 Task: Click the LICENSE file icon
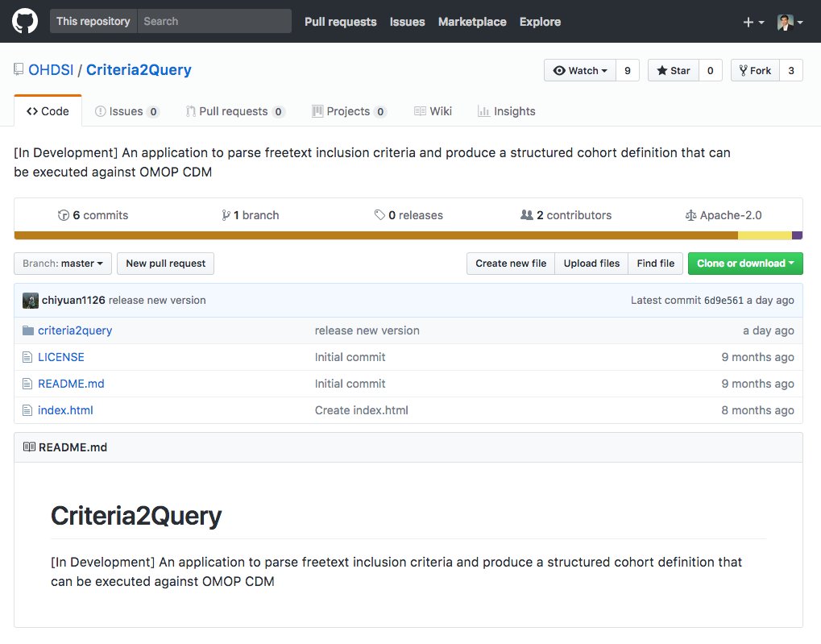(27, 357)
